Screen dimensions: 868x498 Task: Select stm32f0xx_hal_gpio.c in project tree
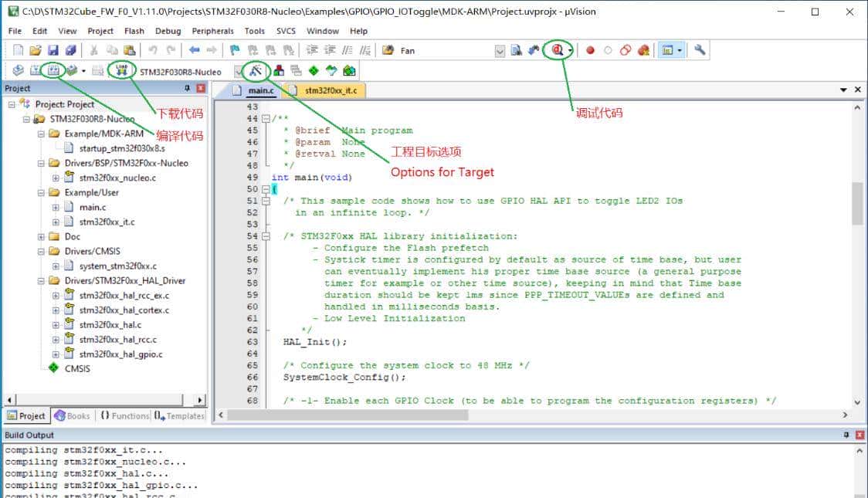click(120, 354)
